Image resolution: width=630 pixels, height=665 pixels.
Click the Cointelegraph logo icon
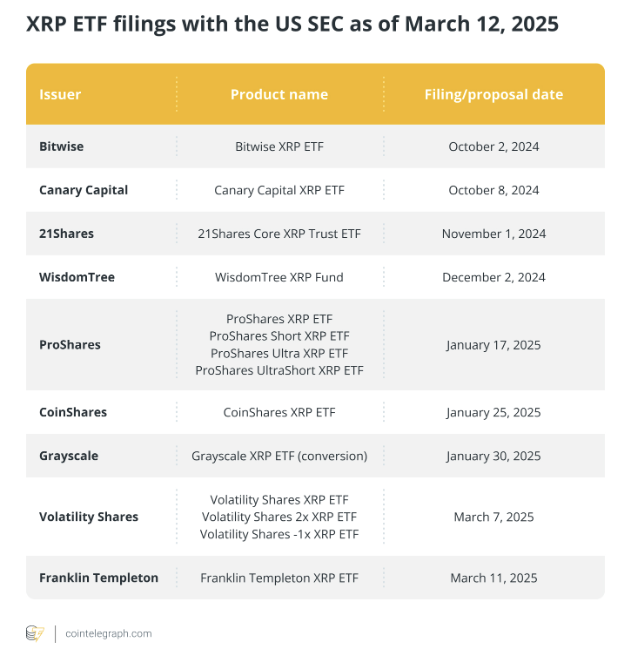click(35, 632)
